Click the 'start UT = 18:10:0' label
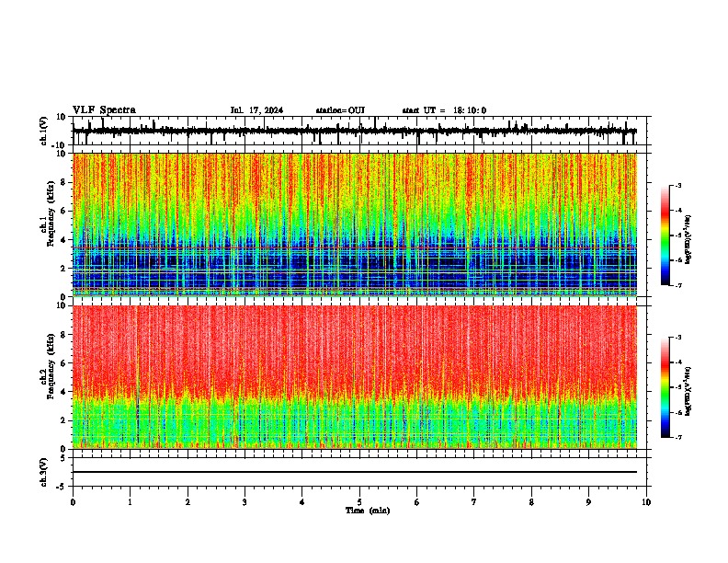The height and width of the screenshot is (563, 728). click(444, 110)
